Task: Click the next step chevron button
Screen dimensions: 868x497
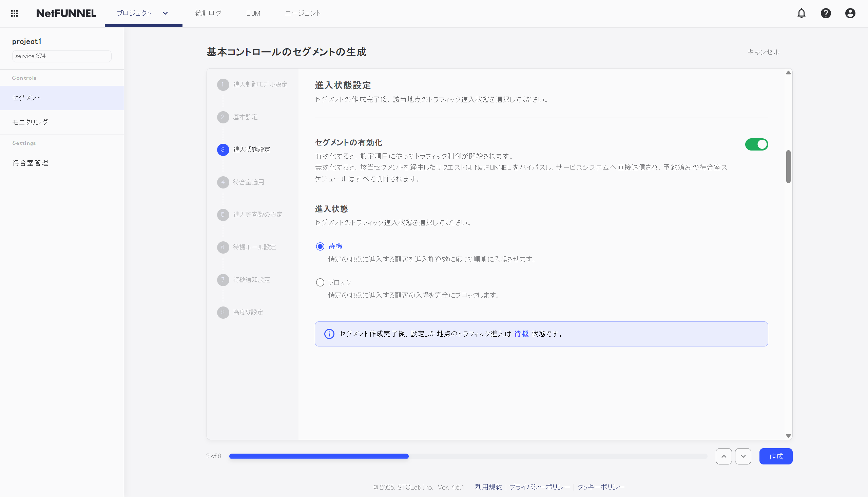Action: pyautogui.click(x=743, y=456)
